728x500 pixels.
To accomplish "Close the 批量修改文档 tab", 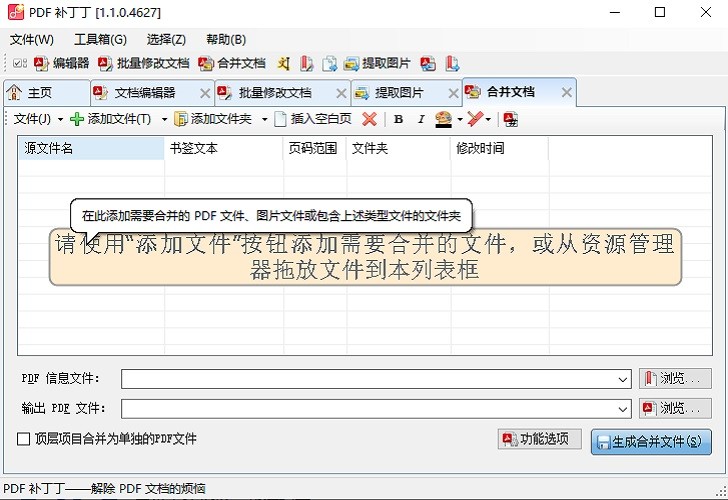I will [x=341, y=93].
